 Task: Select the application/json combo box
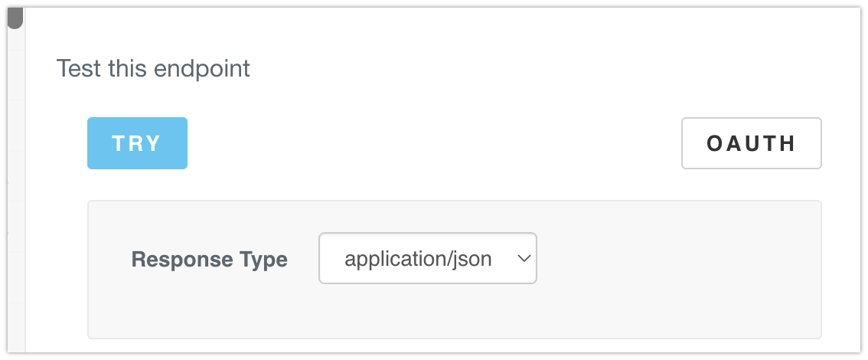coord(427,259)
